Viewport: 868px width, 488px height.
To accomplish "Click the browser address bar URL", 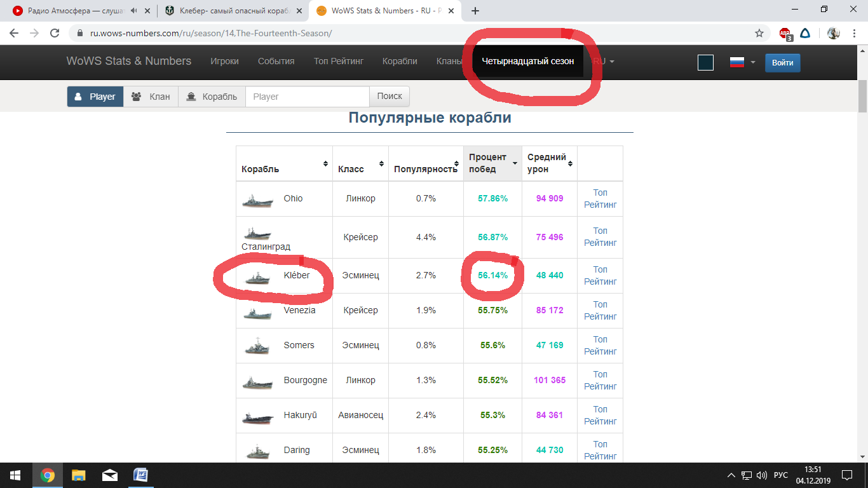I will (211, 33).
